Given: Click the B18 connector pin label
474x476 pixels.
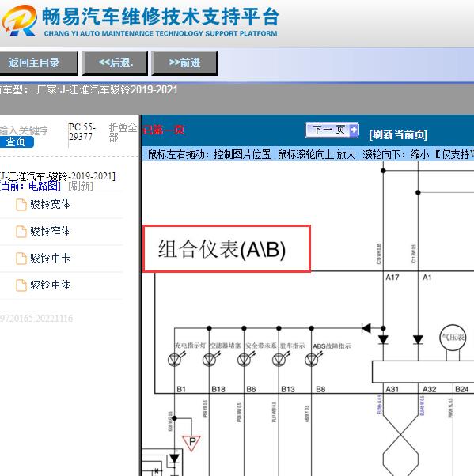Looking at the screenshot, I should point(218,389).
